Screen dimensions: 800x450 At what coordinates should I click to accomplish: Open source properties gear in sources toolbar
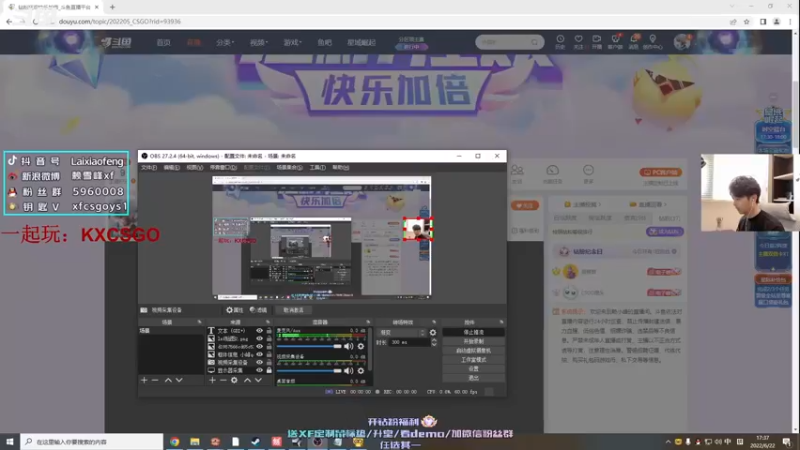pyautogui.click(x=234, y=380)
